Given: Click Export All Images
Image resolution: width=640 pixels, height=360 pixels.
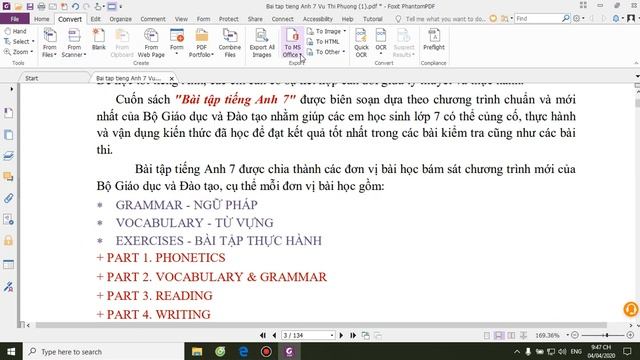Looking at the screenshot, I should [x=262, y=43].
